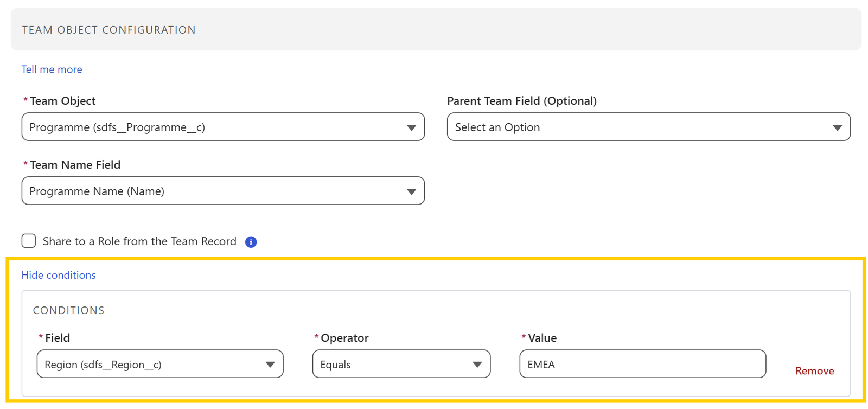The height and width of the screenshot is (409, 868).
Task: Click the Value field label
Action: click(x=542, y=338)
